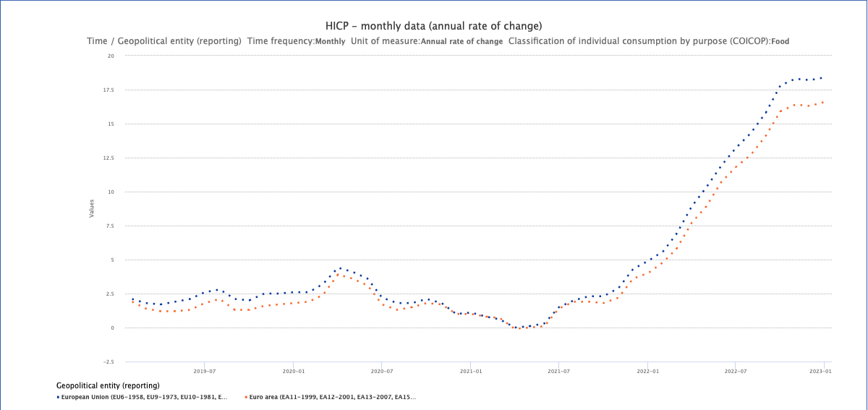Click the Values y-axis title
868x410 pixels.
point(91,208)
